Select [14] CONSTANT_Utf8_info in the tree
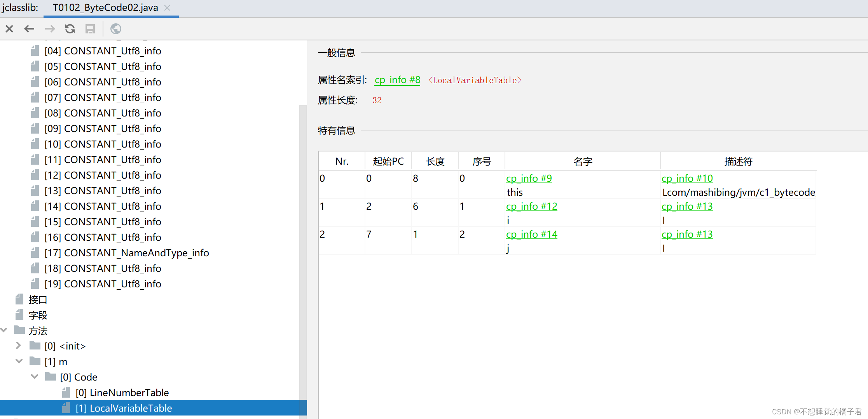The image size is (868, 419). coord(103,206)
